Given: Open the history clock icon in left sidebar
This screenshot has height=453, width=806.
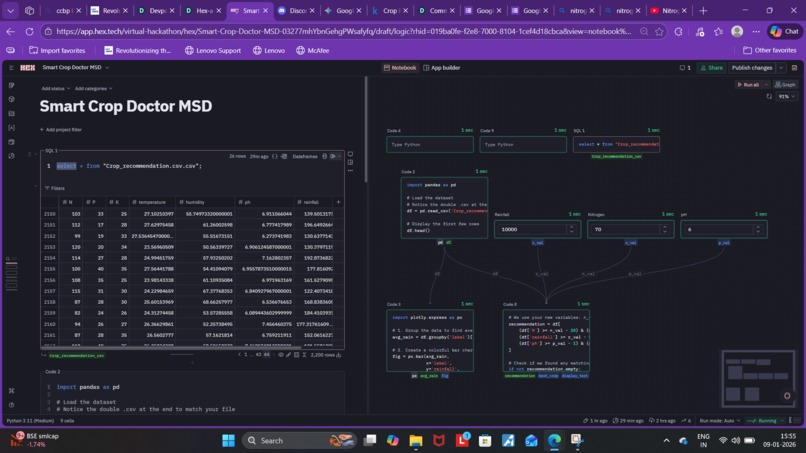Looking at the screenshot, I should [11, 156].
